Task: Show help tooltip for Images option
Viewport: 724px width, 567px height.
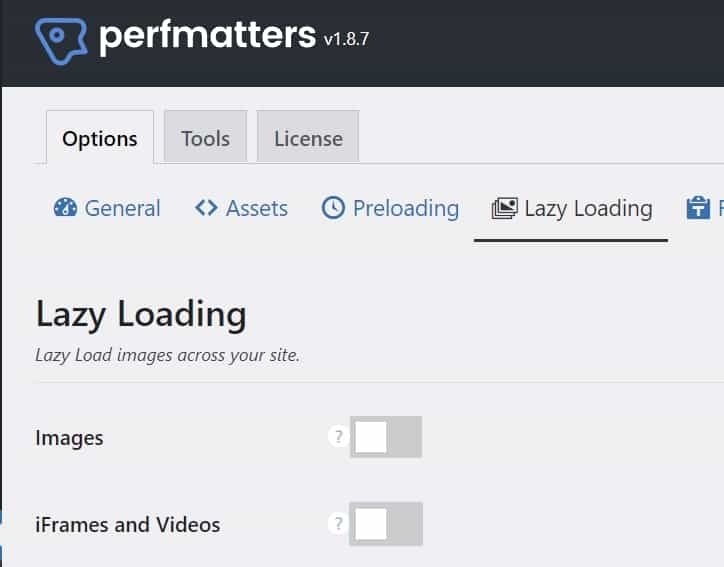Action: click(338, 437)
